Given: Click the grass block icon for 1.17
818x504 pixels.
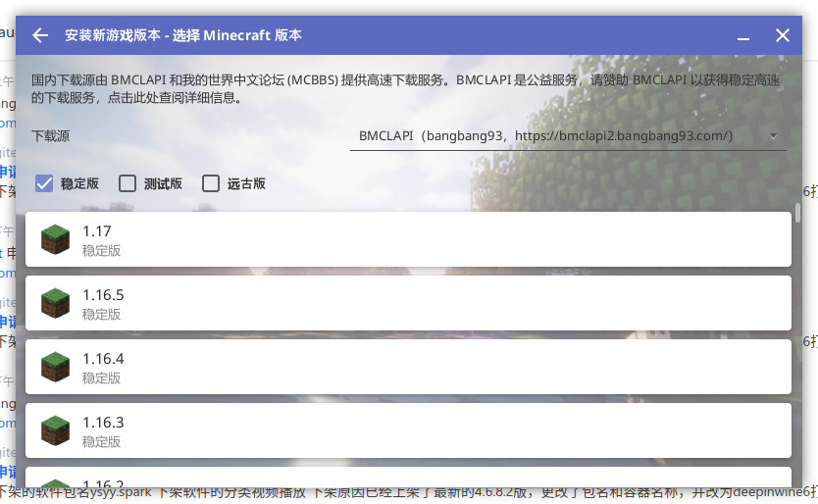Looking at the screenshot, I should 55,239.
